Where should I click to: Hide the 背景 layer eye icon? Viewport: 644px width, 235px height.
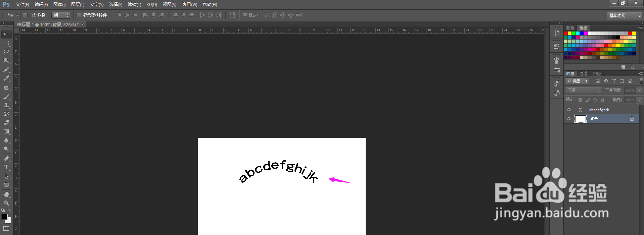(569, 119)
